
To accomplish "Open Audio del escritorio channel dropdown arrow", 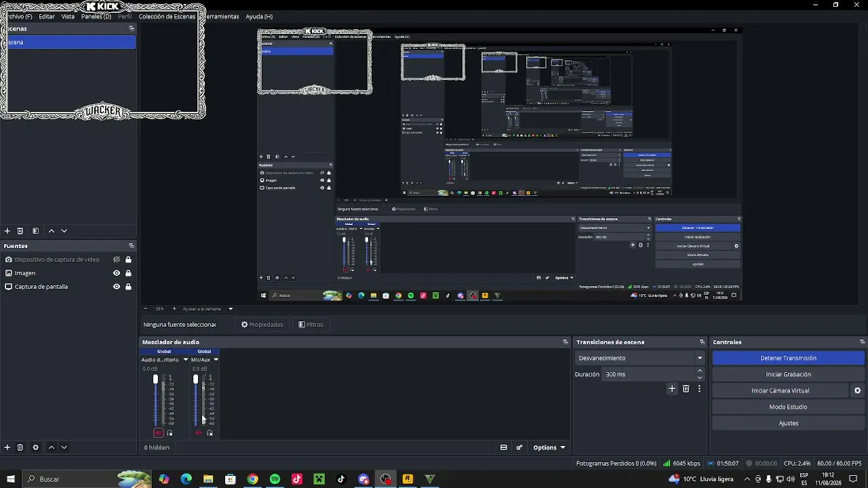I will pyautogui.click(x=186, y=360).
